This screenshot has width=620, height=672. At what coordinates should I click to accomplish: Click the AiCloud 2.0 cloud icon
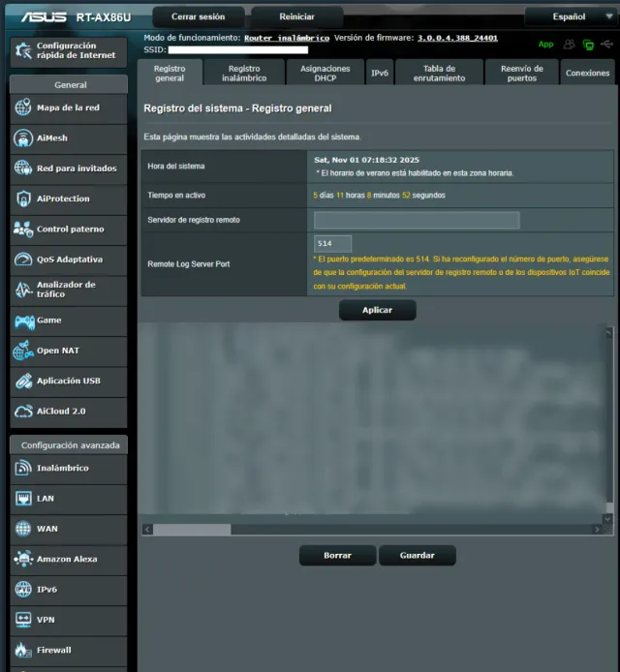point(23,411)
